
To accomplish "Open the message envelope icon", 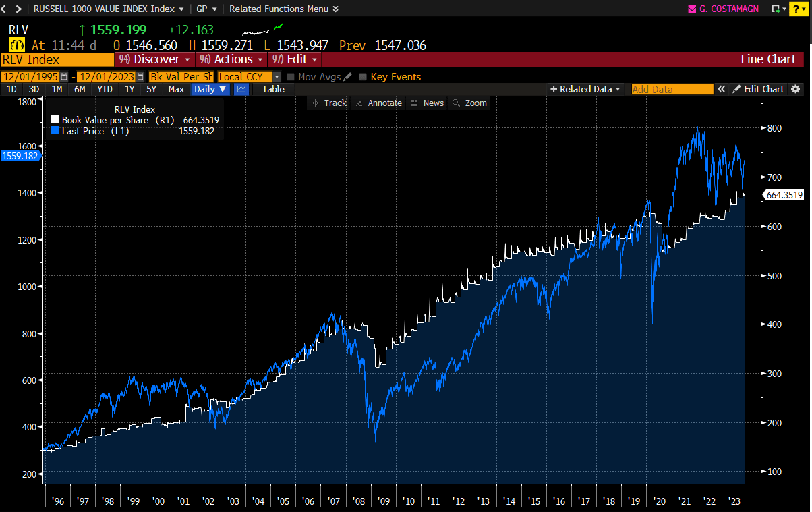I will [691, 9].
